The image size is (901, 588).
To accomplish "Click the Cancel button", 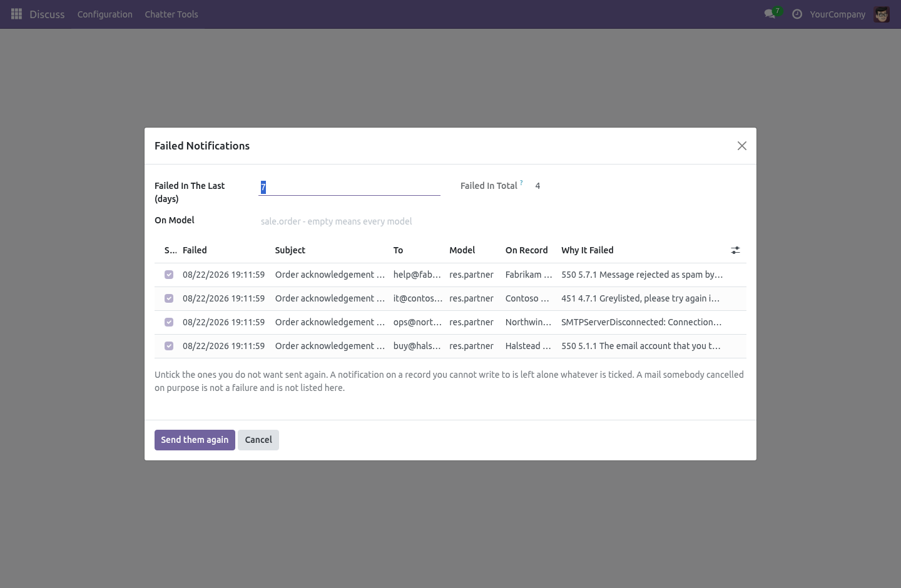I will tap(258, 440).
